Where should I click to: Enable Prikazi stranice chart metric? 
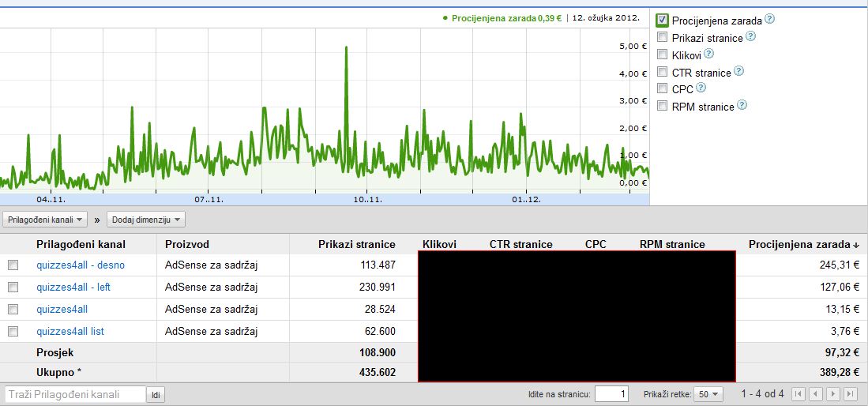(x=662, y=37)
